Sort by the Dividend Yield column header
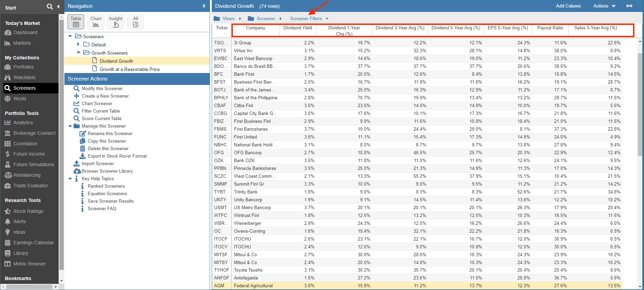 (x=298, y=28)
